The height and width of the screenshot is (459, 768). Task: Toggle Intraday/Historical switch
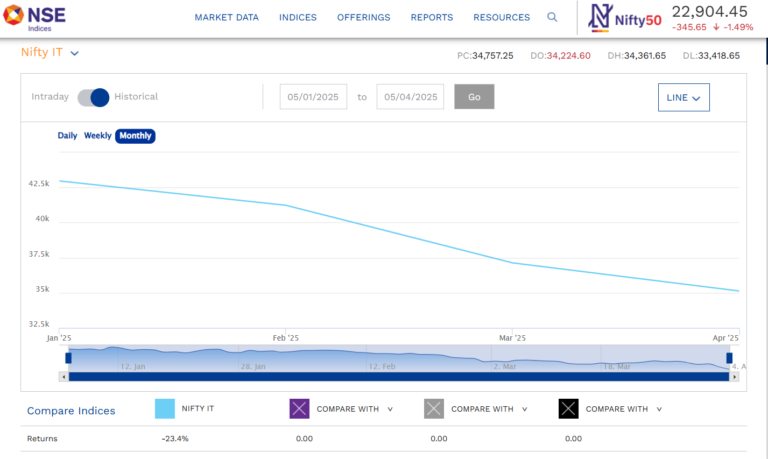(x=94, y=97)
